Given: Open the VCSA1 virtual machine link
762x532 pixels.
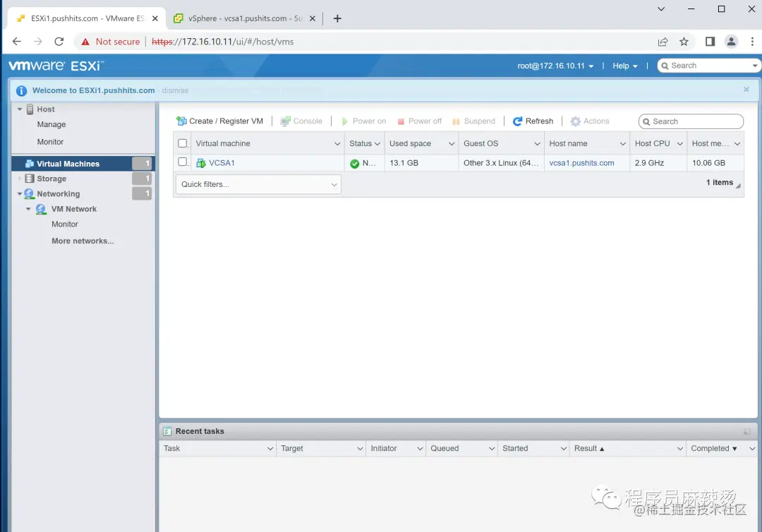Looking at the screenshot, I should pos(222,163).
